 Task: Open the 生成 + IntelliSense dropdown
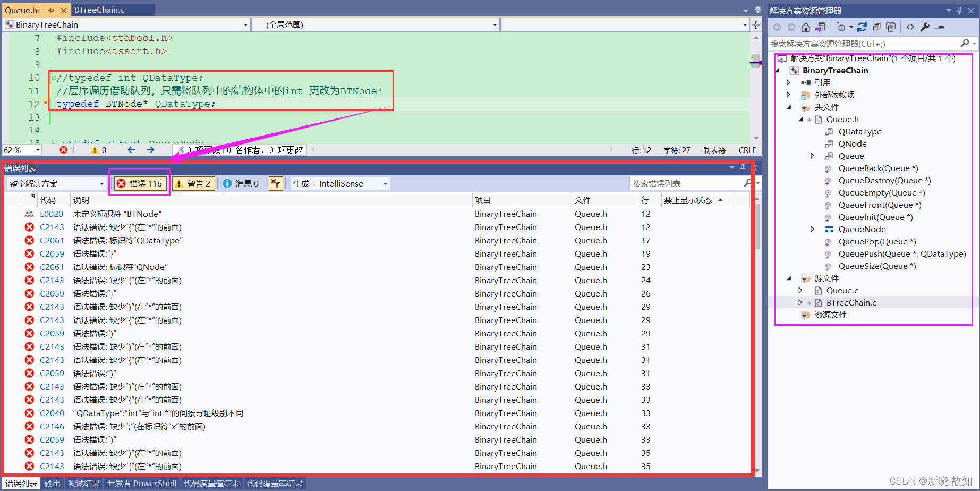[339, 183]
